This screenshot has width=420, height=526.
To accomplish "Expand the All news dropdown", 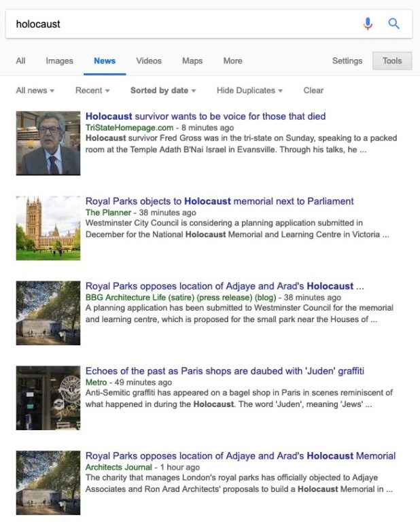I will pos(35,90).
